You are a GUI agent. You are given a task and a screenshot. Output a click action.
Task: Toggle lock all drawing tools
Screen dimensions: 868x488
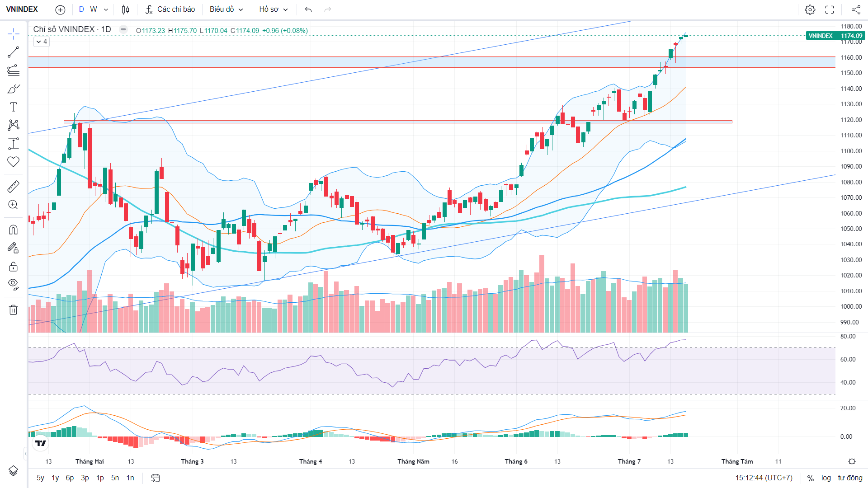pyautogui.click(x=14, y=267)
